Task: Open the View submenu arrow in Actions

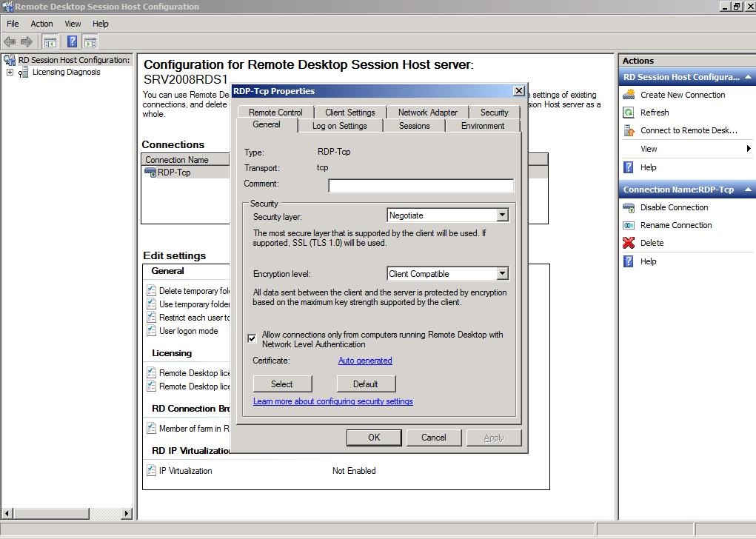Action: 749,149
